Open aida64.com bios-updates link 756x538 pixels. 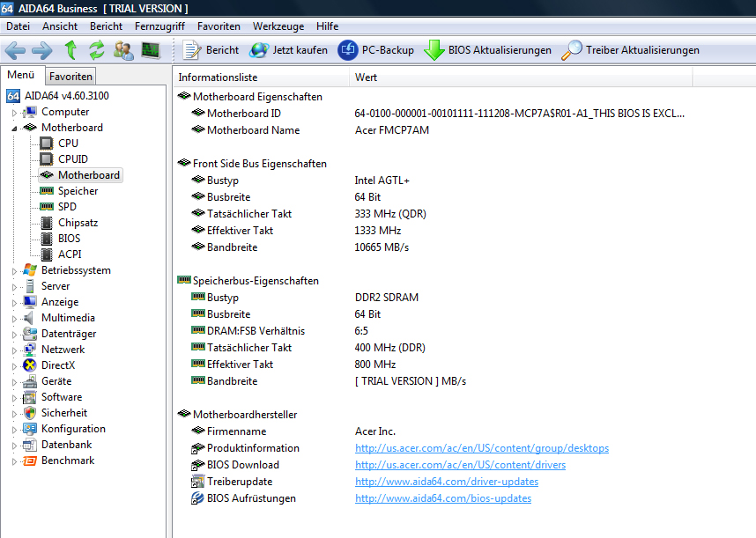click(443, 498)
